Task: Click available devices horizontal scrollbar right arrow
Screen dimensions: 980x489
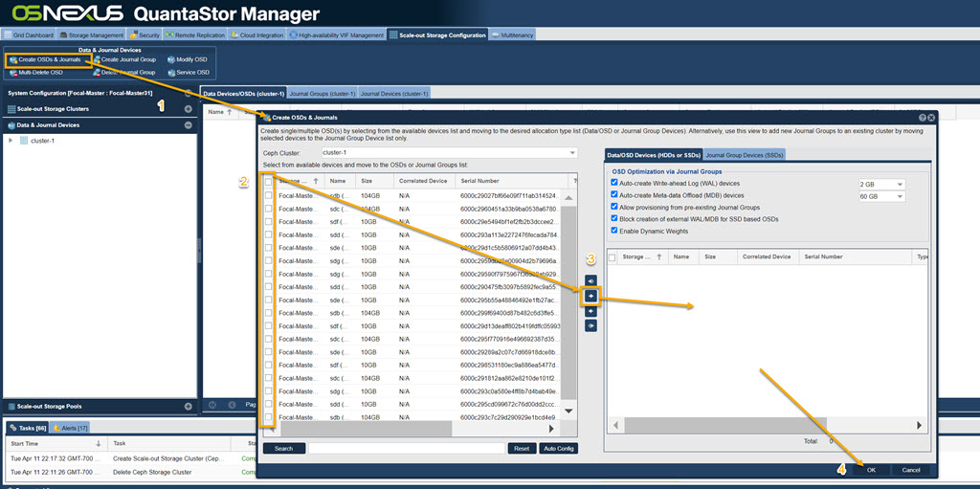Action: coord(551,429)
